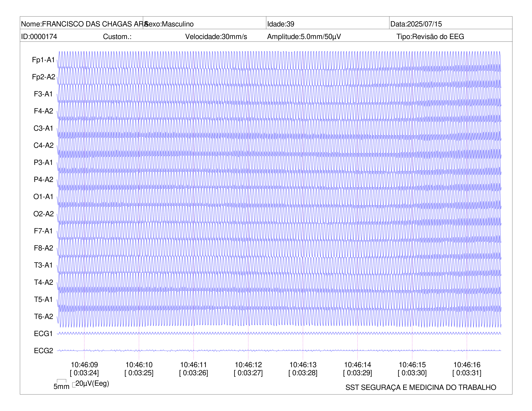The image size is (532, 411).
Task: Click the Tipo:Revisão do EEG text
Action: click(x=430, y=37)
